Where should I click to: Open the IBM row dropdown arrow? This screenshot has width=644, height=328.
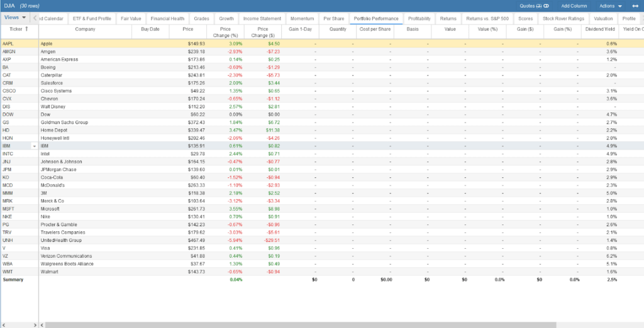35,146
